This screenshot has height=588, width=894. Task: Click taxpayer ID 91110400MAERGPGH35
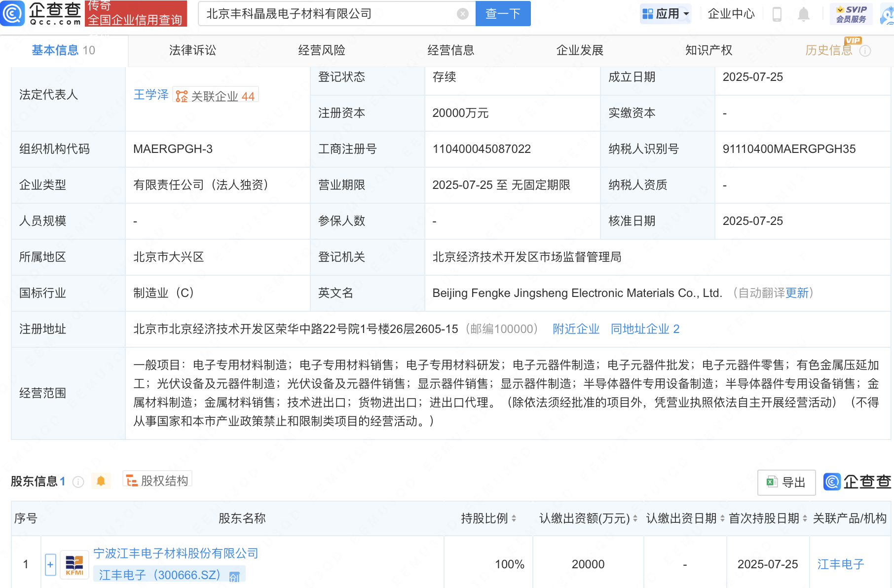pos(789,149)
